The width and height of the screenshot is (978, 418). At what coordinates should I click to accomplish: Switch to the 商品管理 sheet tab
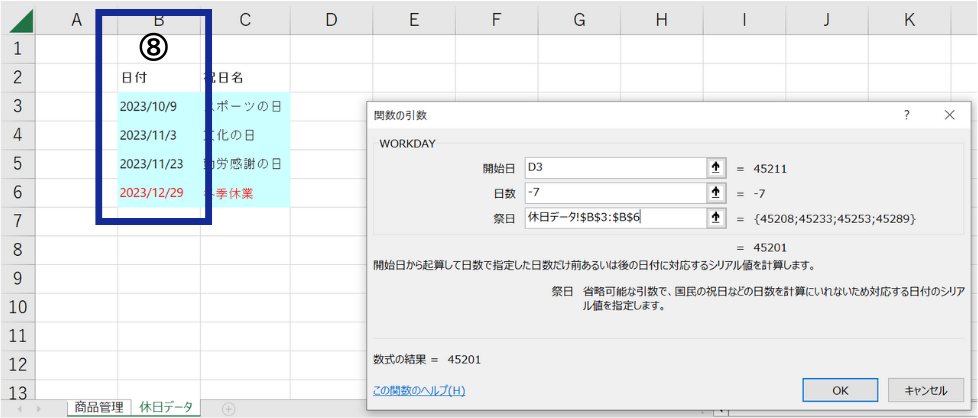(x=99, y=407)
